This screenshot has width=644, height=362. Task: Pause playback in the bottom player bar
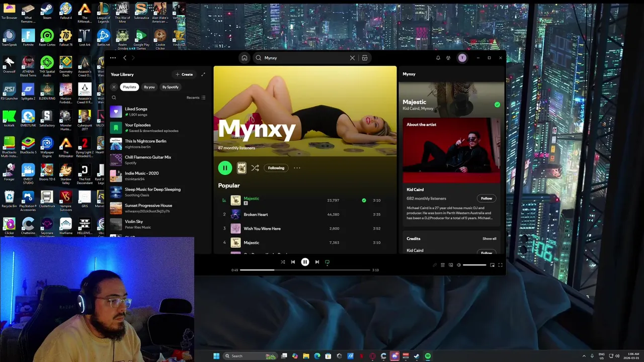305,262
